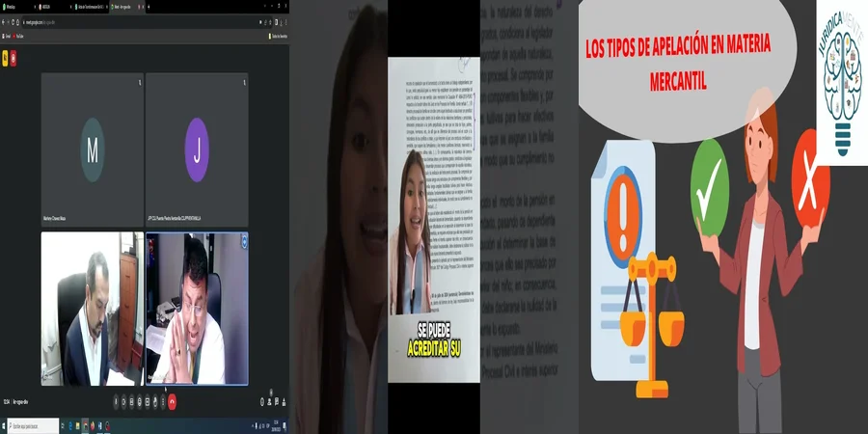Open the activities icon in Meet
This screenshot has width=868, height=434.
(x=284, y=402)
